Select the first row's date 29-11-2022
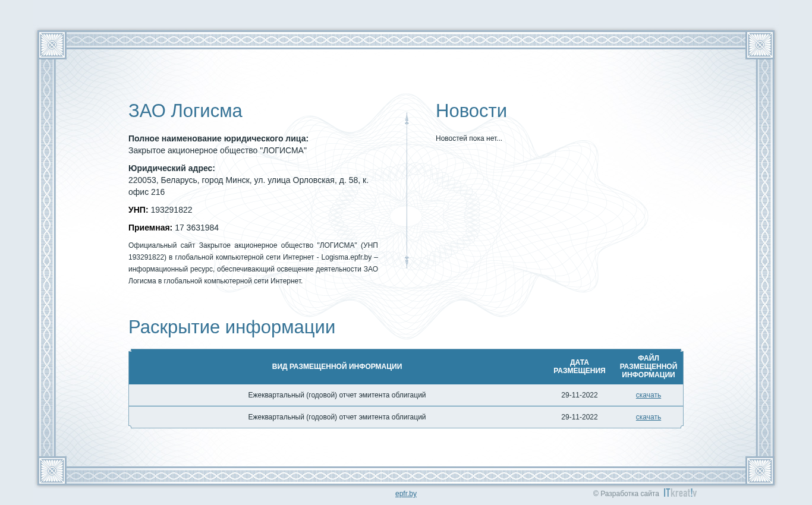This screenshot has height=505, width=812. click(580, 395)
